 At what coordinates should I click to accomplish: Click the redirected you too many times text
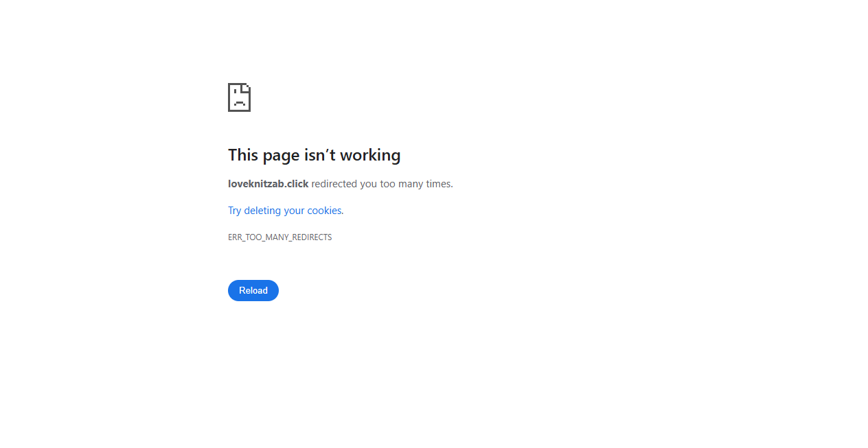pos(382,184)
